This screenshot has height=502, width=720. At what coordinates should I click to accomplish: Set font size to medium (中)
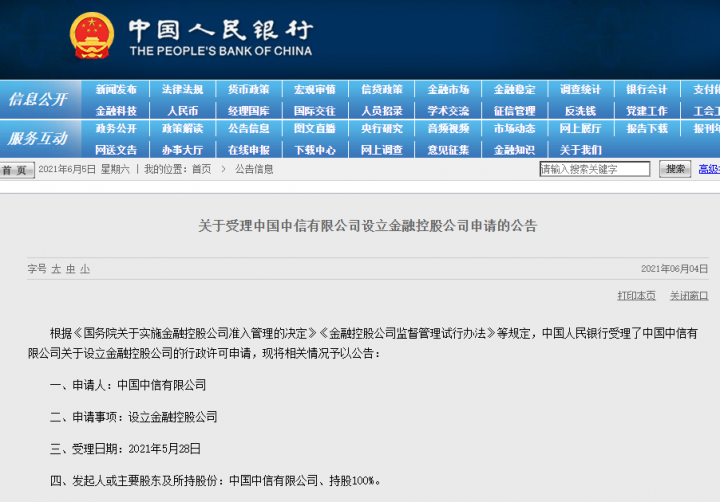pyautogui.click(x=70, y=269)
